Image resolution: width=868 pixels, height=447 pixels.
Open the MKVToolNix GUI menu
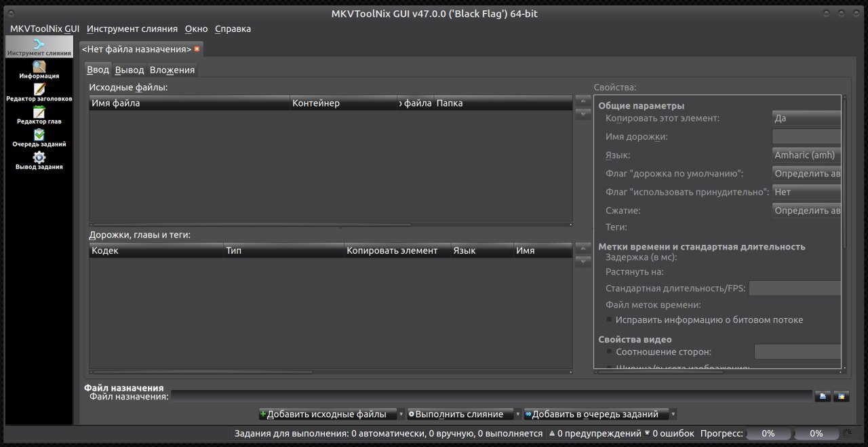pos(45,28)
